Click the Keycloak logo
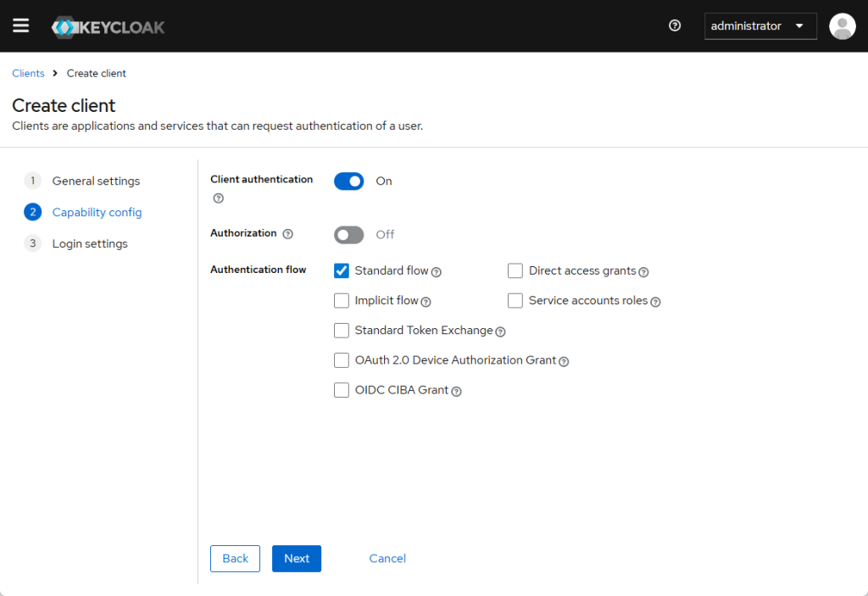 (x=108, y=26)
